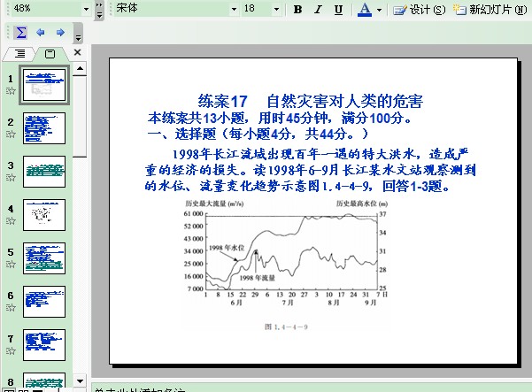
Task: Open the 宋体 font name dropdown
Action: coord(234,8)
